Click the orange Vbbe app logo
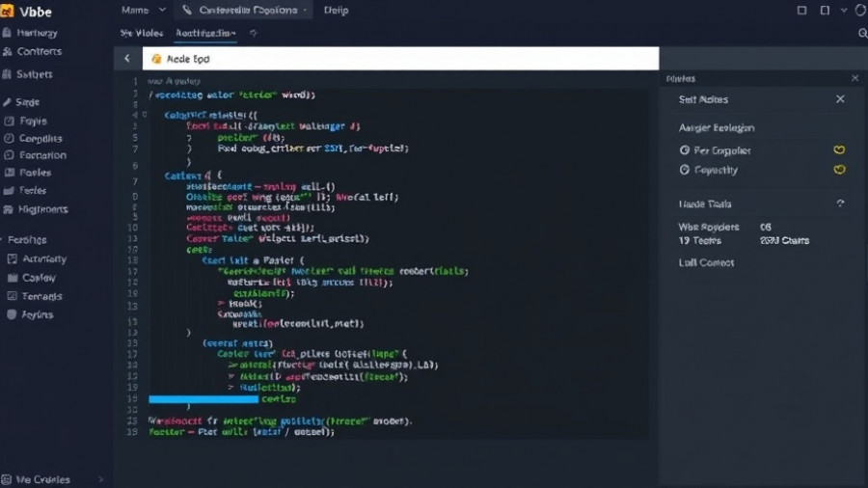The width and height of the screenshot is (868, 488). coord(7,11)
